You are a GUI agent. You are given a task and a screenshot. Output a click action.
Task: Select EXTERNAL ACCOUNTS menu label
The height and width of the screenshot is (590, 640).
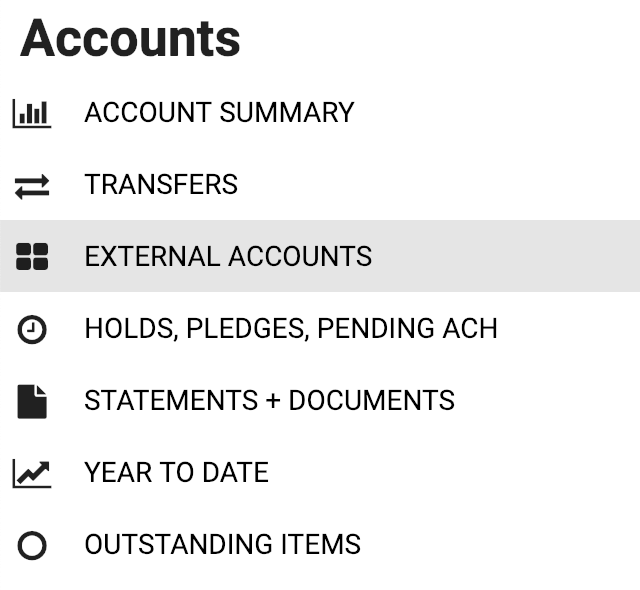pyautogui.click(x=228, y=257)
